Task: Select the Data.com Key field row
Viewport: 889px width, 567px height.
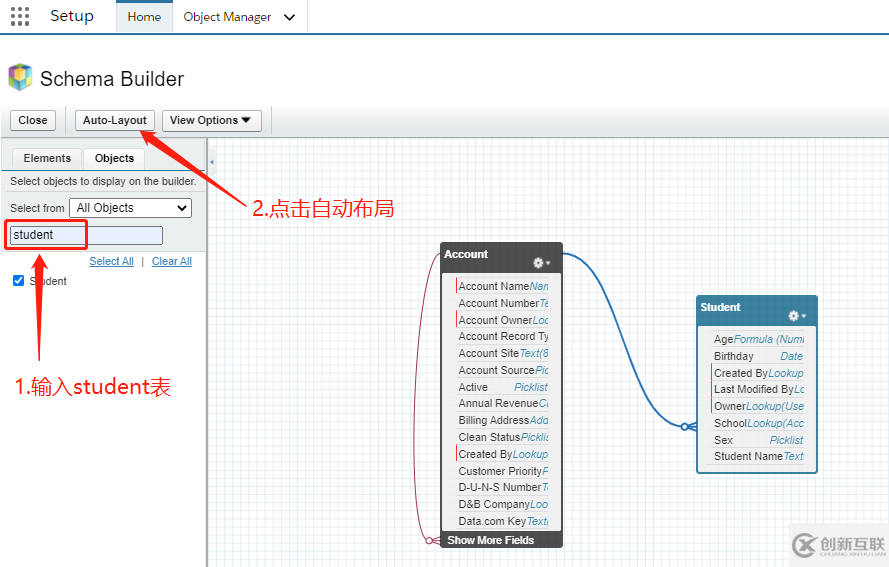Action: [x=503, y=521]
